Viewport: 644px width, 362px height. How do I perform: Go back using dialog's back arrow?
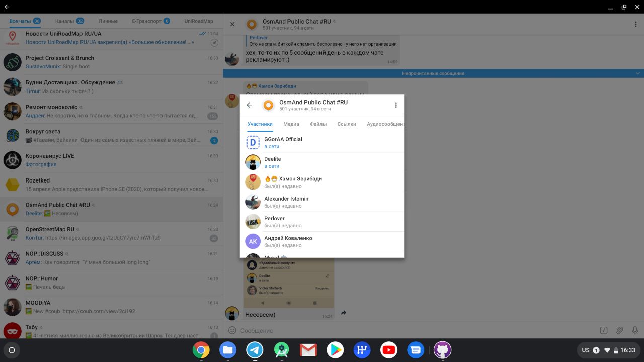[x=249, y=105]
